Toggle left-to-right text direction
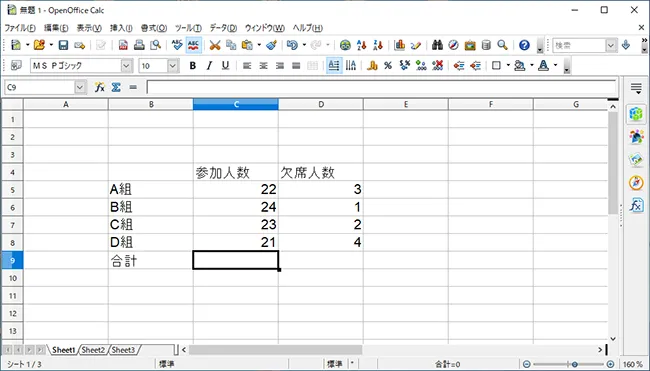This screenshot has width=650, height=371. tap(334, 65)
